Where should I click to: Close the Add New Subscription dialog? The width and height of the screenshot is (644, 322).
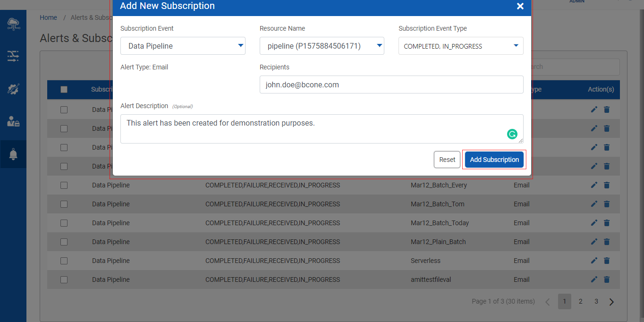pyautogui.click(x=520, y=6)
